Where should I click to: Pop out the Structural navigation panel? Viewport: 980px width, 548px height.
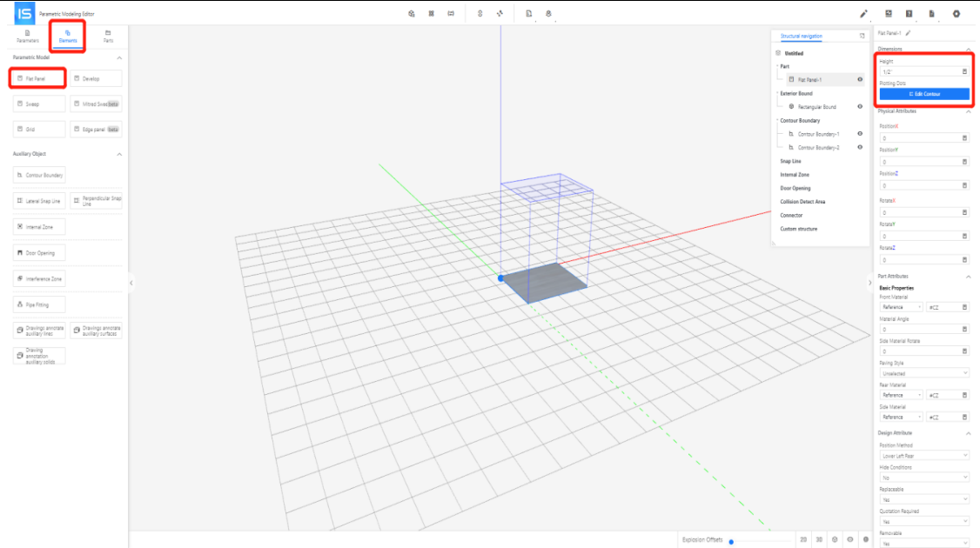tap(862, 37)
